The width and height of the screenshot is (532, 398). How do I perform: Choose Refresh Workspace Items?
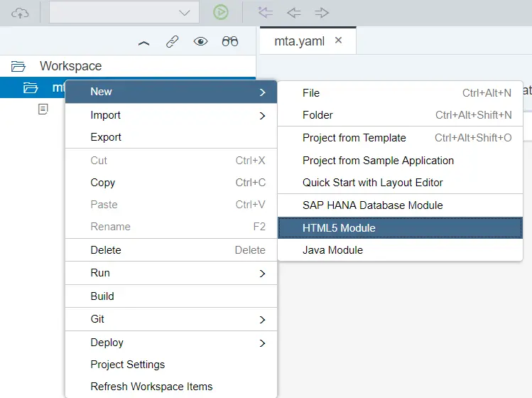[x=171, y=387]
